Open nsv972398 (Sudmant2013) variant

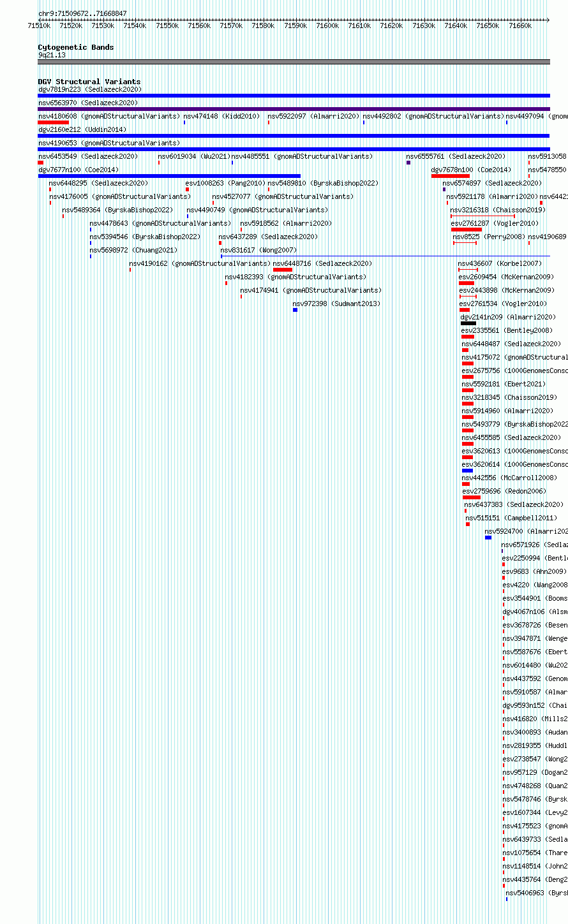pyautogui.click(x=336, y=304)
